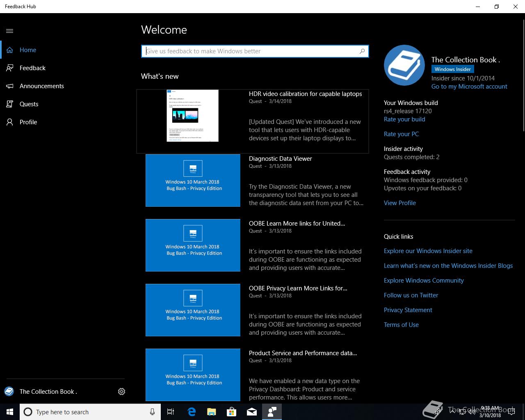Image resolution: width=525 pixels, height=420 pixels.
Task: Open Product Service and Performance data title
Action: click(303, 353)
